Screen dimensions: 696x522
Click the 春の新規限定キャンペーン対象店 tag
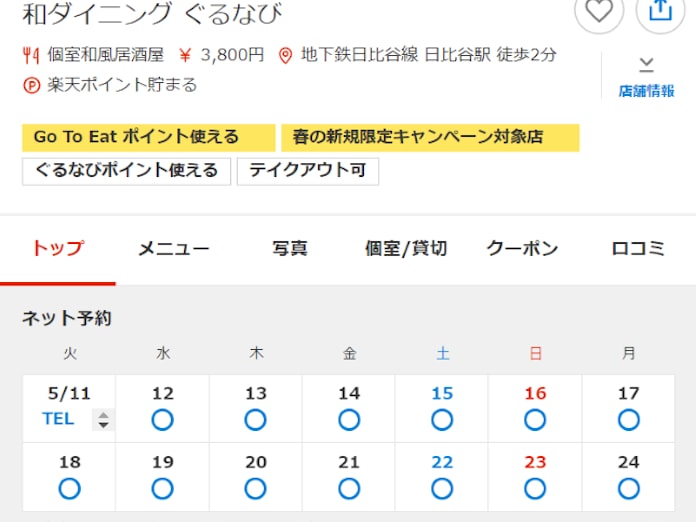point(430,138)
